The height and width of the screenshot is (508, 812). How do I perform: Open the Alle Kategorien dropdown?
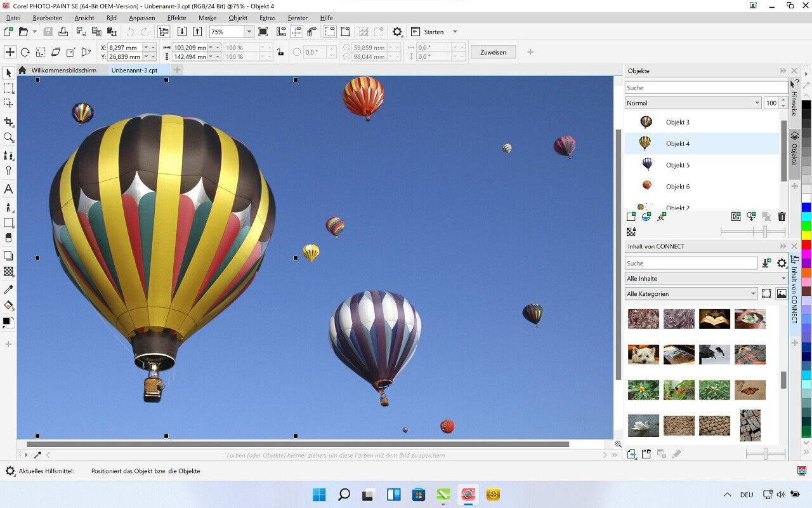pos(691,293)
